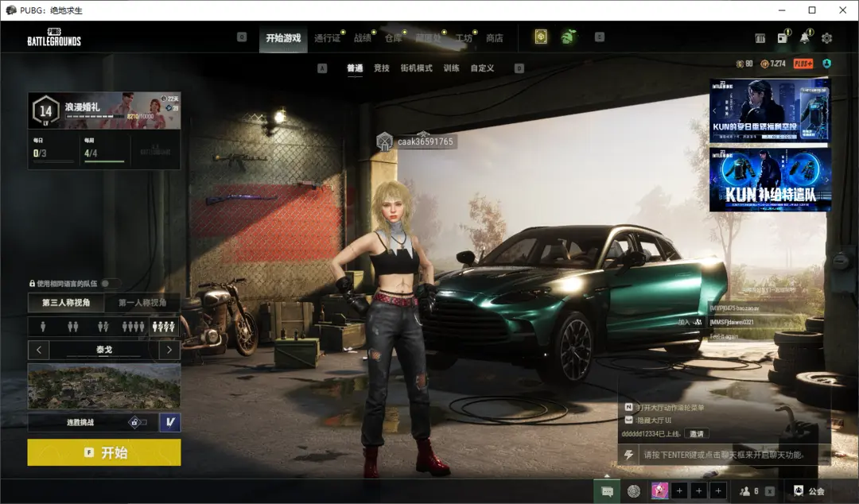The height and width of the screenshot is (504, 859).
Task: Open the 商店 tab
Action: [494, 38]
